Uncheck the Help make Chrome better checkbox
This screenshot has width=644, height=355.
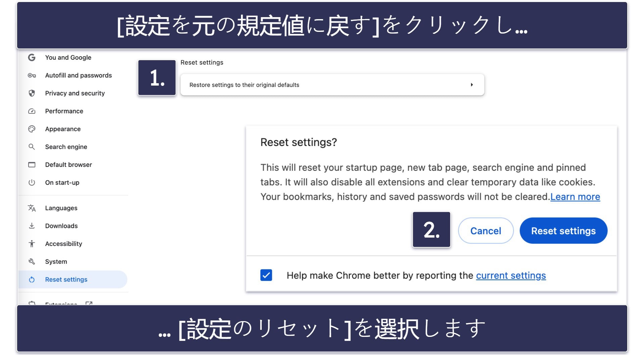[266, 275]
